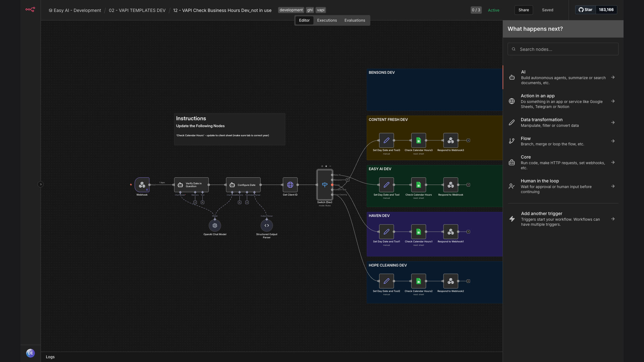Select the Webhook trigger node
Screen dimensions: 644x362
coord(142,185)
